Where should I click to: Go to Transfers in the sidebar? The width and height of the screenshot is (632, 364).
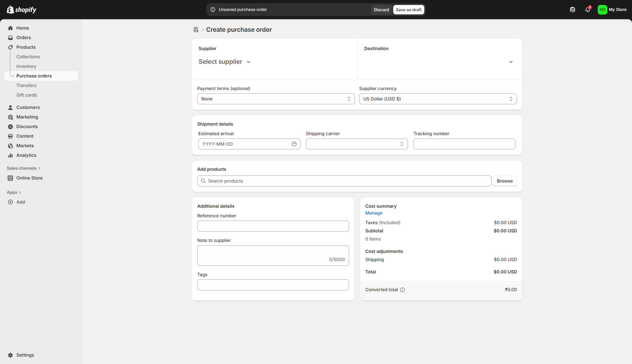point(26,85)
